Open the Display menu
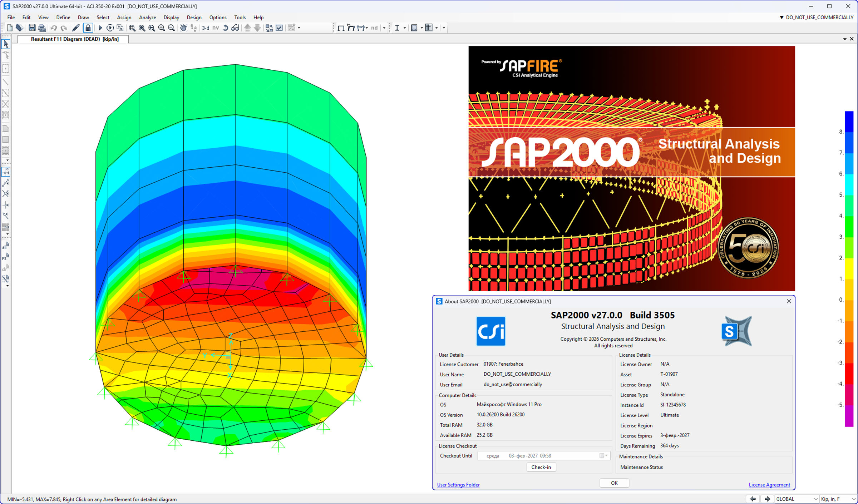The image size is (858, 504). pyautogui.click(x=171, y=18)
